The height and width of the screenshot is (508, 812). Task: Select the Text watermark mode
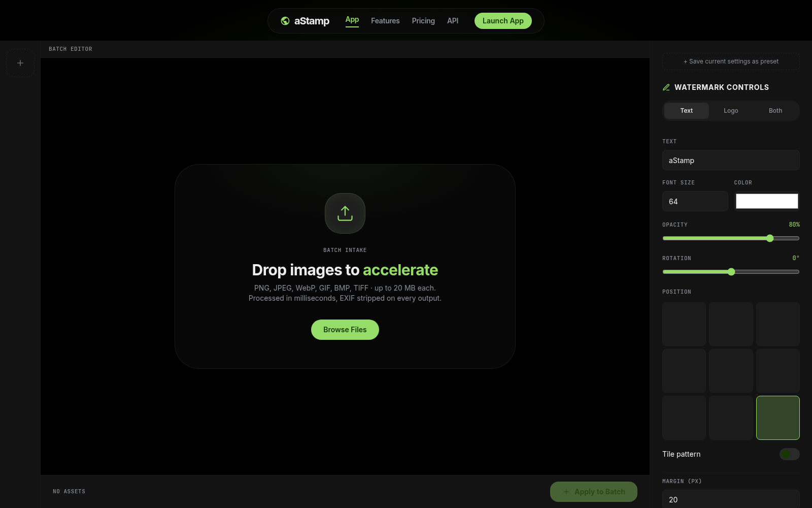point(687,111)
